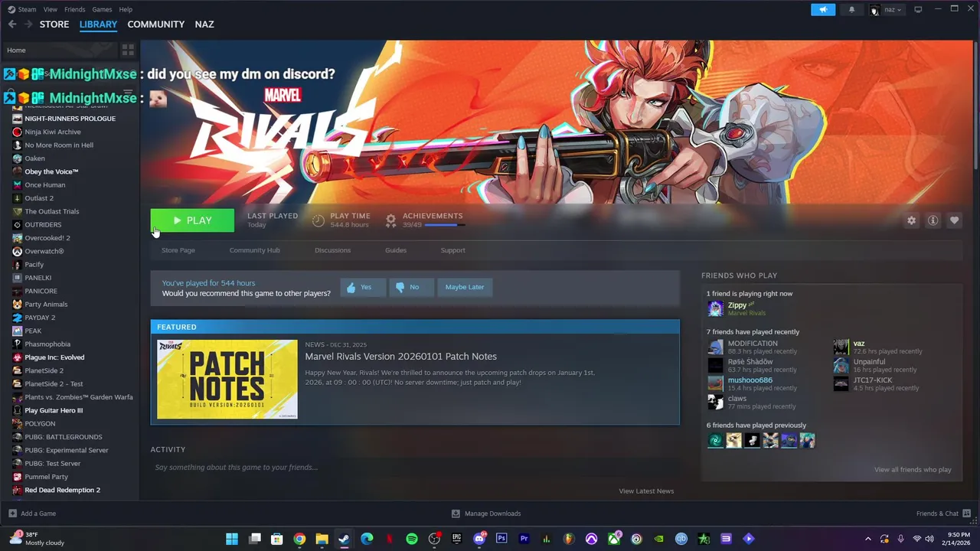Screen dimensions: 980x551
Task: Open the Guides link
Action: (x=396, y=250)
